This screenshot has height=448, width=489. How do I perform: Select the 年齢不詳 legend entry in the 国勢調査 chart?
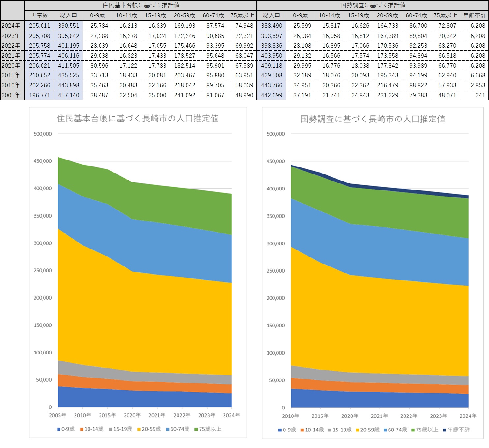[x=458, y=430]
